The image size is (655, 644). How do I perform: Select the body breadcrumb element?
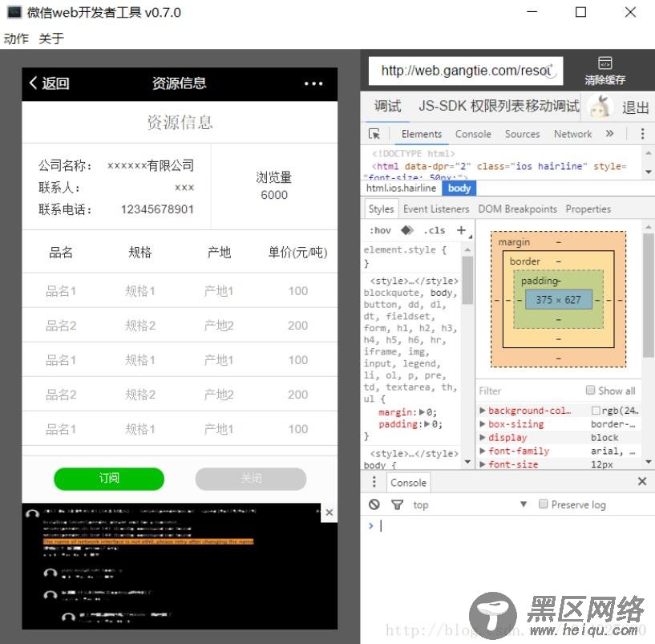459,188
